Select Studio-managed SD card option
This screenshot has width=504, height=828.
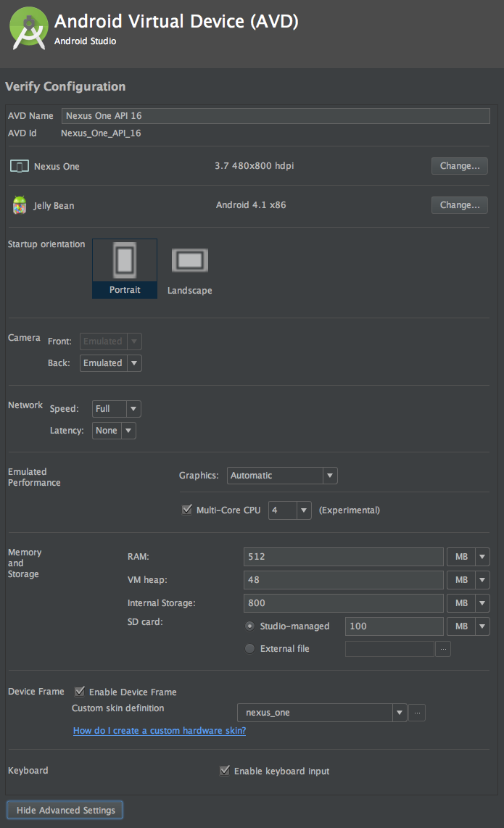[x=250, y=626]
